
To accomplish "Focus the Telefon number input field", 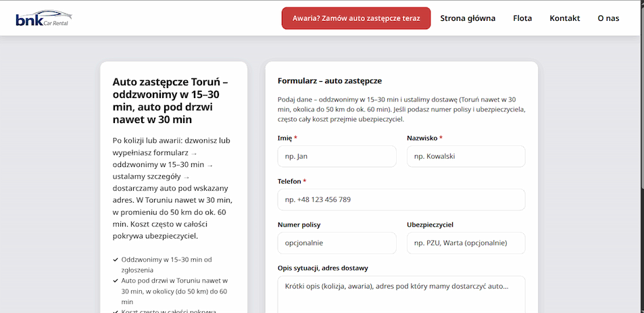I will 401,199.
